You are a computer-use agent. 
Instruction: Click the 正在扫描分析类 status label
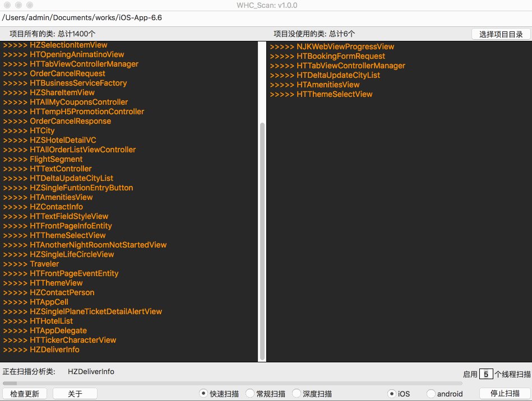click(29, 371)
